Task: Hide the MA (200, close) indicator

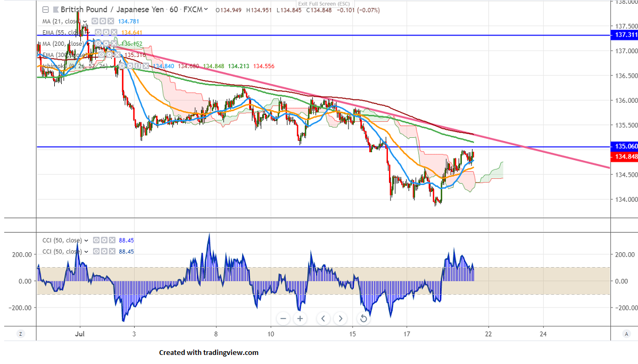Action: 98,44
